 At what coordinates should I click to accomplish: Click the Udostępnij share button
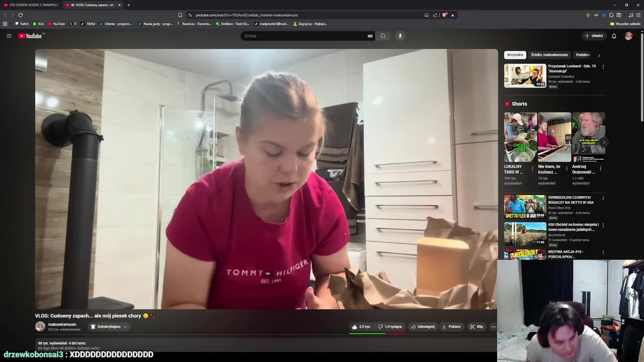point(423,327)
